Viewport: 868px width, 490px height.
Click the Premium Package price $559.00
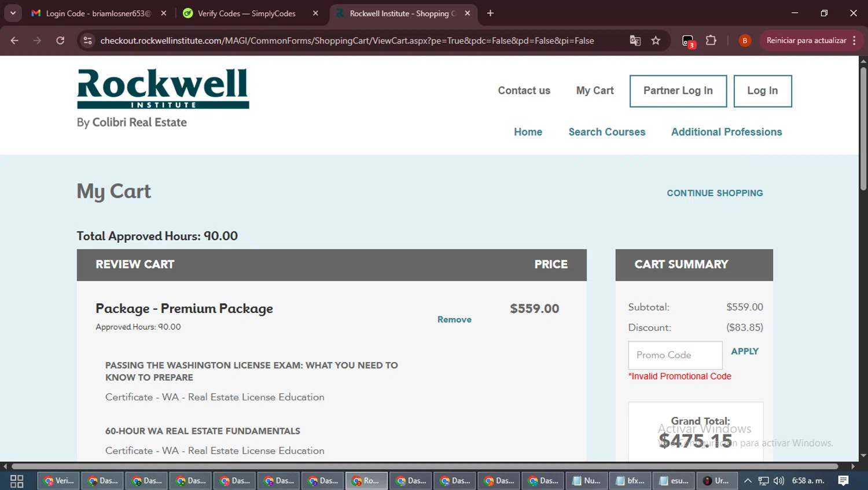[x=534, y=308]
